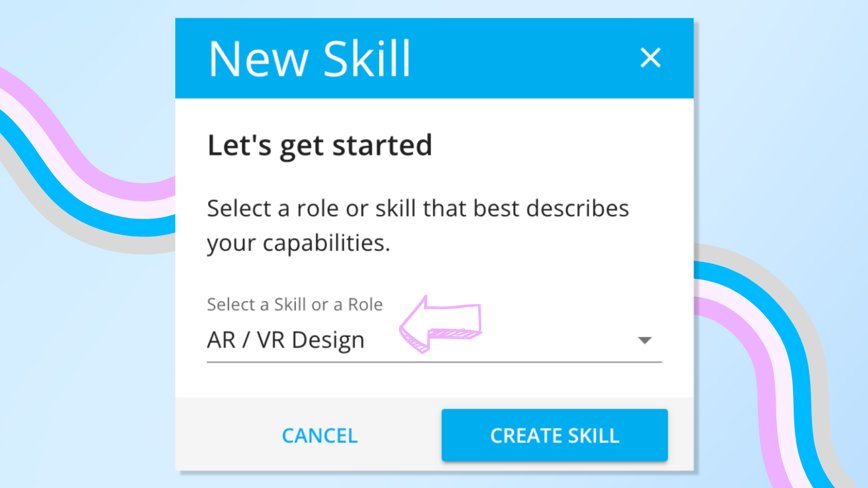The width and height of the screenshot is (868, 488).
Task: Show skill options via the down arrow
Action: point(644,341)
